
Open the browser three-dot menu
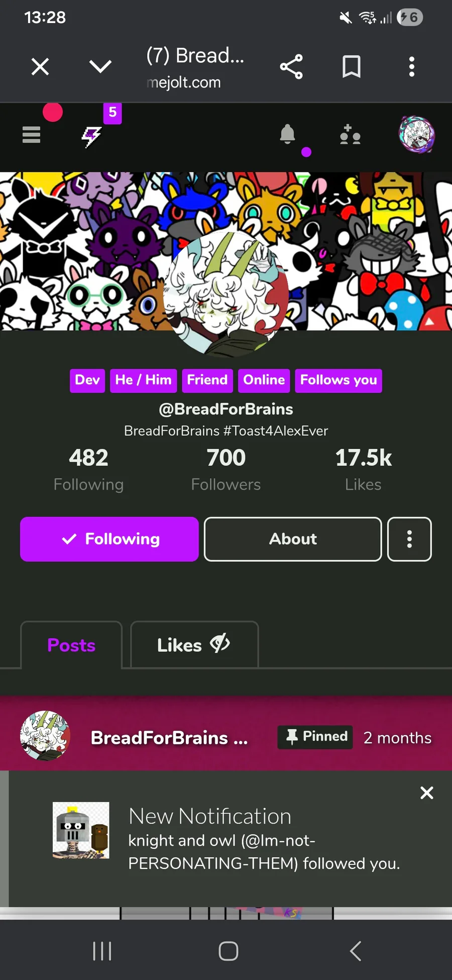412,67
